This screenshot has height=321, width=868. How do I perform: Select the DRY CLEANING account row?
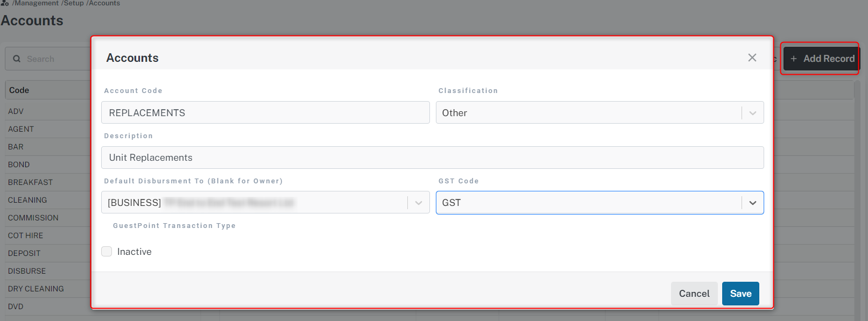36,289
